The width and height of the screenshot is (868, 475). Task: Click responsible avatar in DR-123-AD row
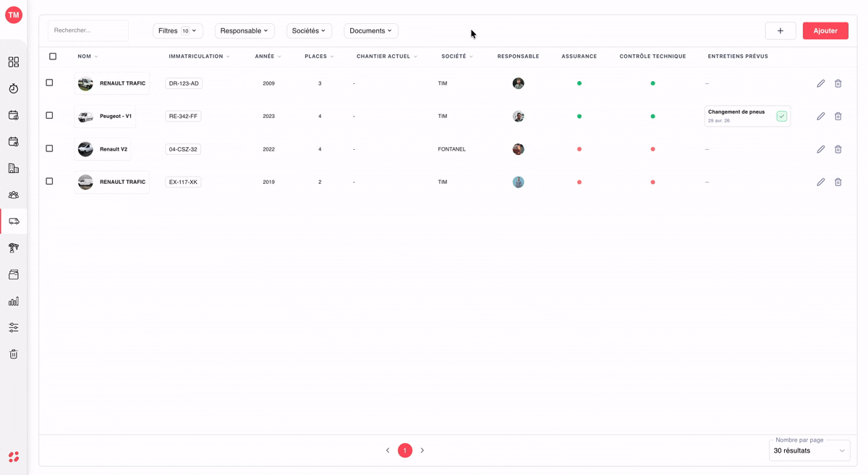coord(518,83)
